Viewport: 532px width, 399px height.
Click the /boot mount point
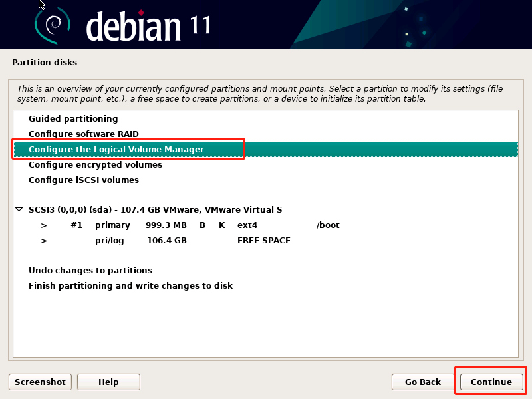[x=328, y=225]
